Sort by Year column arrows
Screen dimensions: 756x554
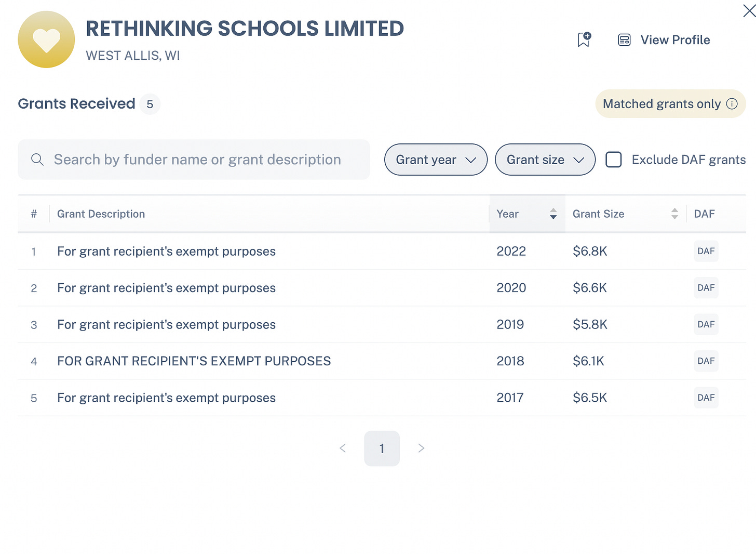553,214
